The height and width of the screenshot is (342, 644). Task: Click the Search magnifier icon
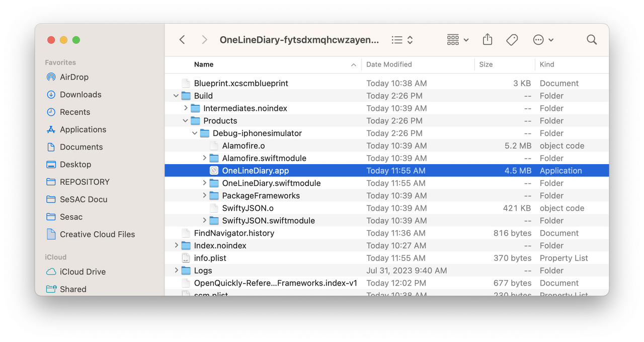pyautogui.click(x=592, y=40)
